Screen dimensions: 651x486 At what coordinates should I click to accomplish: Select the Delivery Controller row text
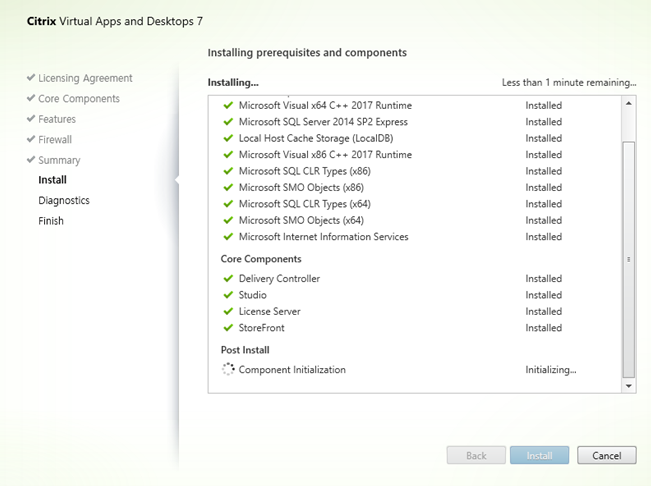pyautogui.click(x=279, y=278)
